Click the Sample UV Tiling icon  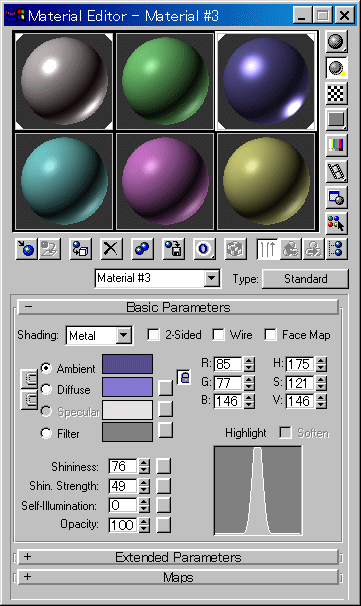tap(336, 119)
